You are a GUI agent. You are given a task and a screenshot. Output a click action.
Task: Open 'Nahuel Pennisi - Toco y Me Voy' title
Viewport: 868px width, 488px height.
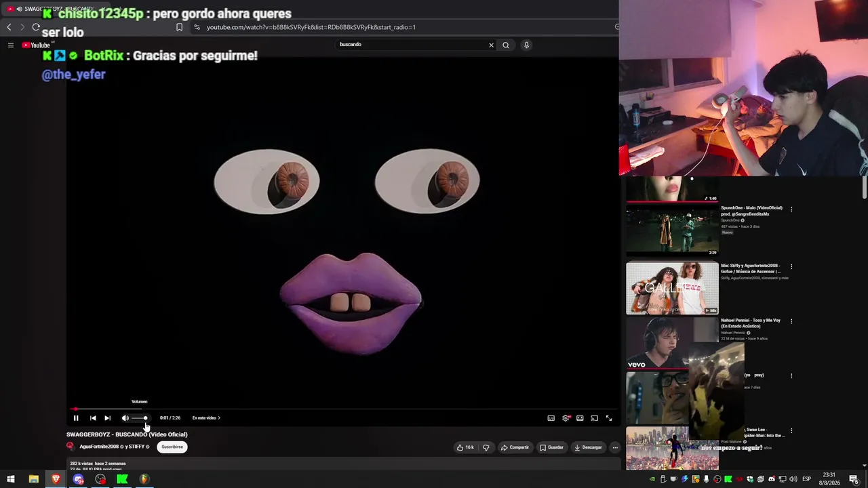click(751, 323)
